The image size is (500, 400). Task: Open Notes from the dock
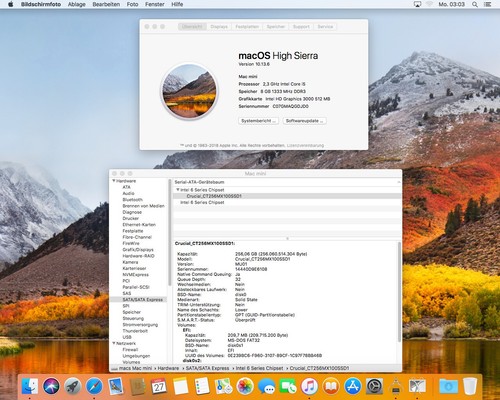(180, 386)
